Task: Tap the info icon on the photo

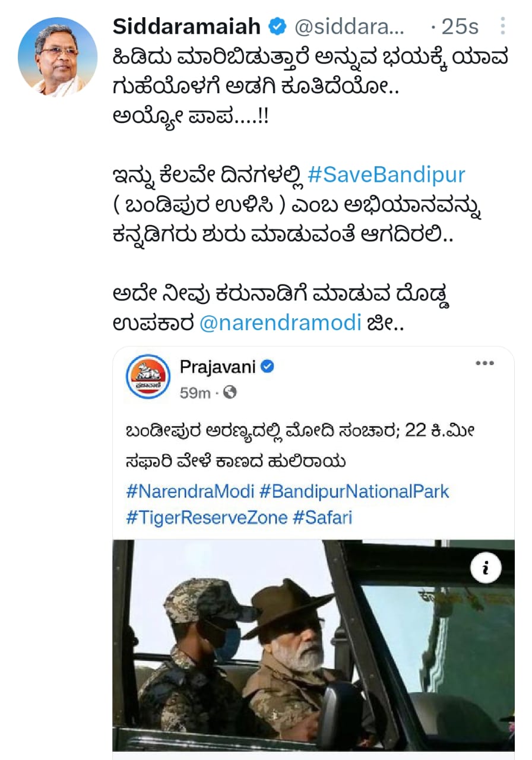Action: (x=486, y=569)
